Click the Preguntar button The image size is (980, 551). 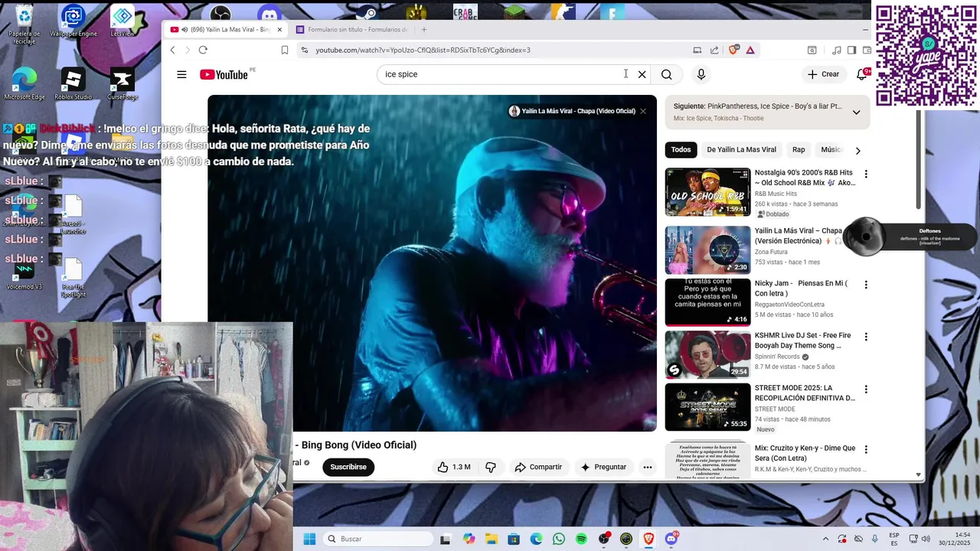coord(604,467)
